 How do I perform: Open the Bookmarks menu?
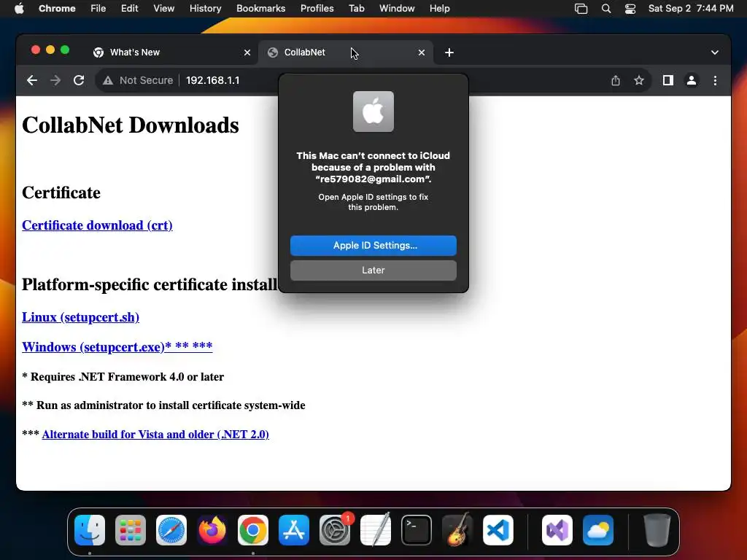point(260,8)
